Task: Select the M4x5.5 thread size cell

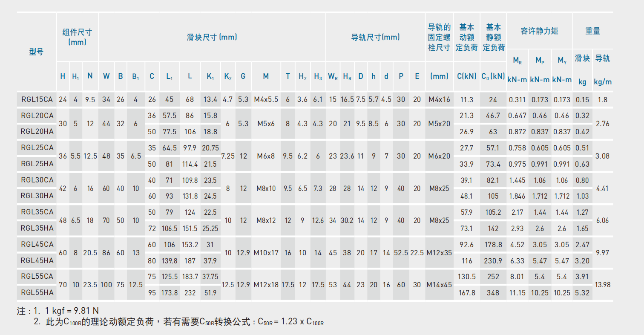Action: click(x=266, y=100)
